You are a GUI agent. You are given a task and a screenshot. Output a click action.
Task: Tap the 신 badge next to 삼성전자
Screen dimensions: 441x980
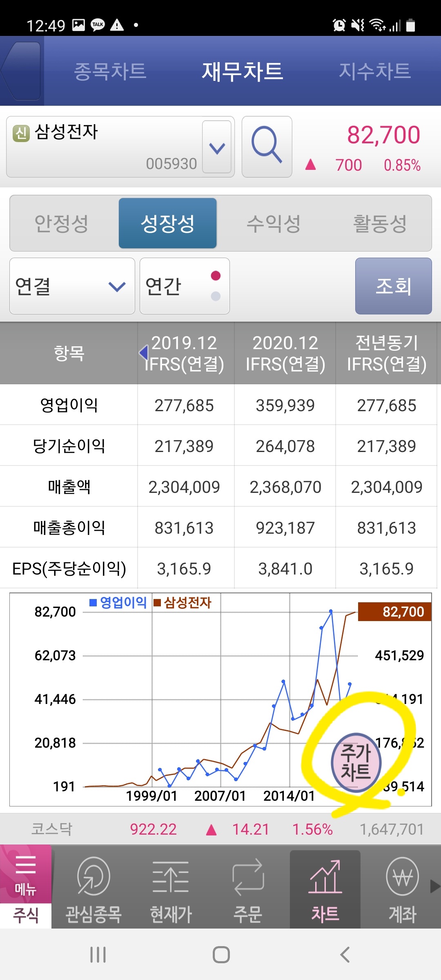pos(21,133)
